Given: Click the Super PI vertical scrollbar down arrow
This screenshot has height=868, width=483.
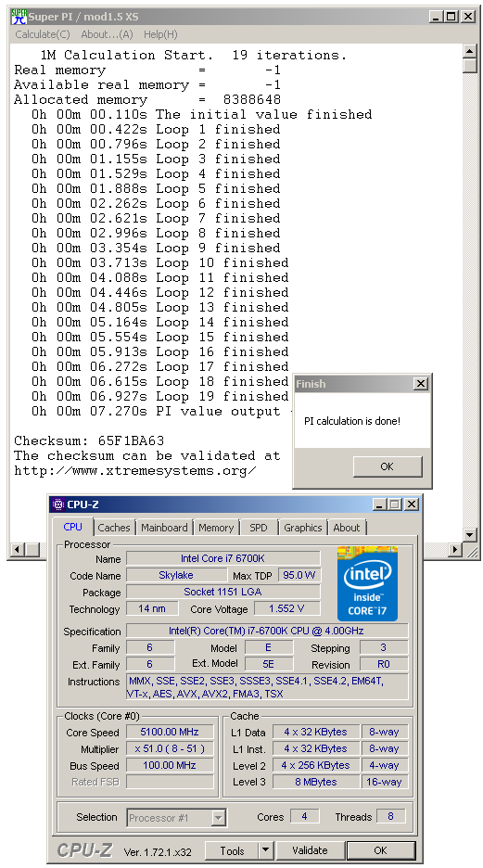Looking at the screenshot, I should click(x=470, y=535).
